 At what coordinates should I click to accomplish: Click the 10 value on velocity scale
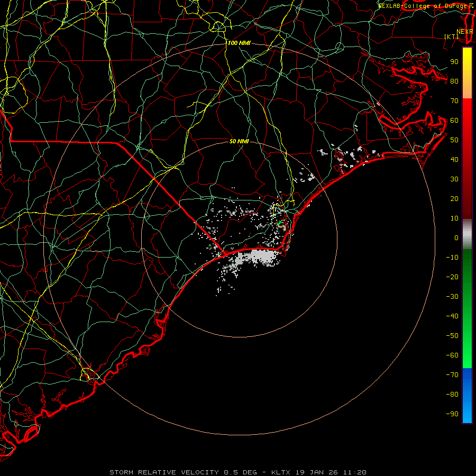tap(454, 218)
